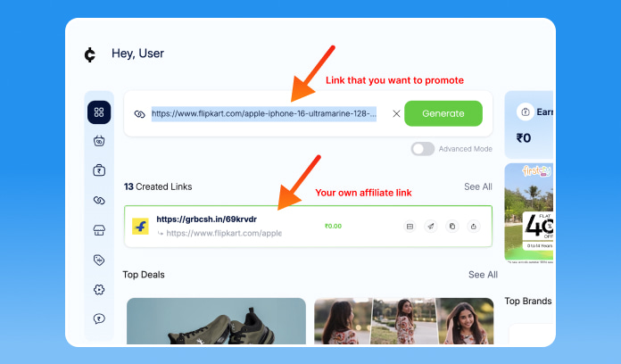Open See All for Top Deals

(x=483, y=275)
